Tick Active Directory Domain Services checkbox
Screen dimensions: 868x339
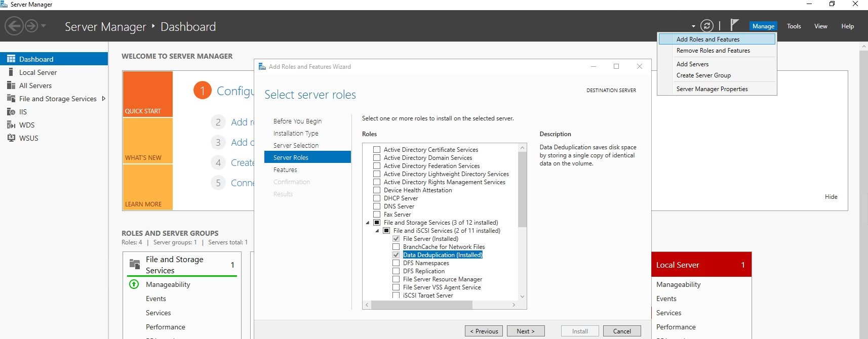coord(377,158)
